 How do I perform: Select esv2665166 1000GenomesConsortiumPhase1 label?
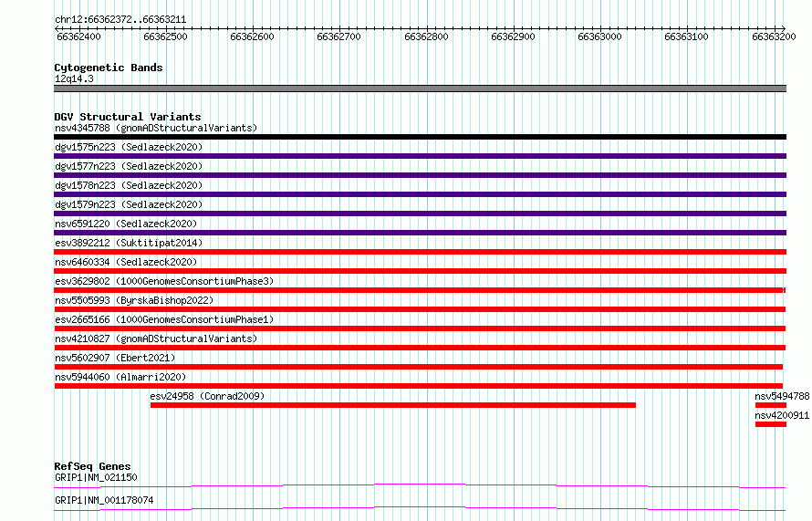(x=164, y=319)
